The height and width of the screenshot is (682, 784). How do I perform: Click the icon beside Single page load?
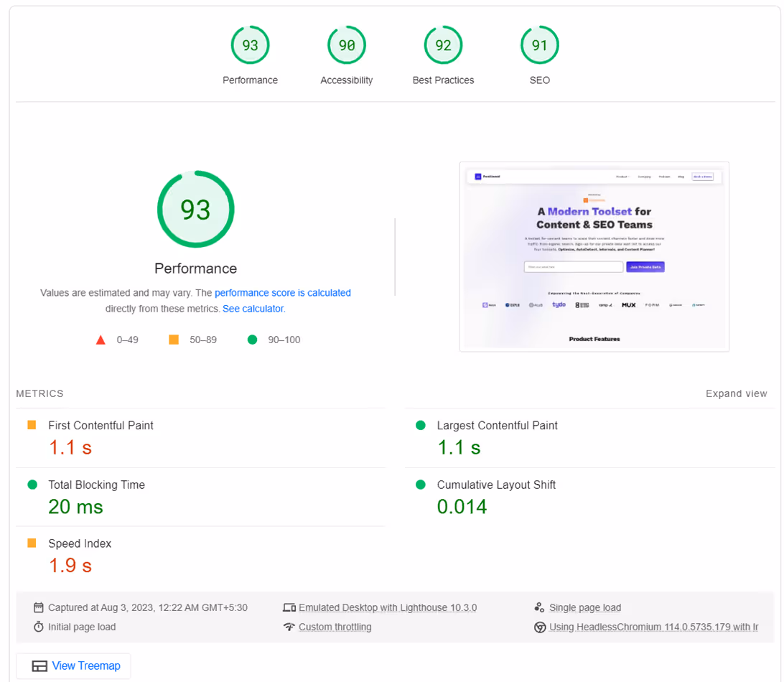pyautogui.click(x=539, y=607)
